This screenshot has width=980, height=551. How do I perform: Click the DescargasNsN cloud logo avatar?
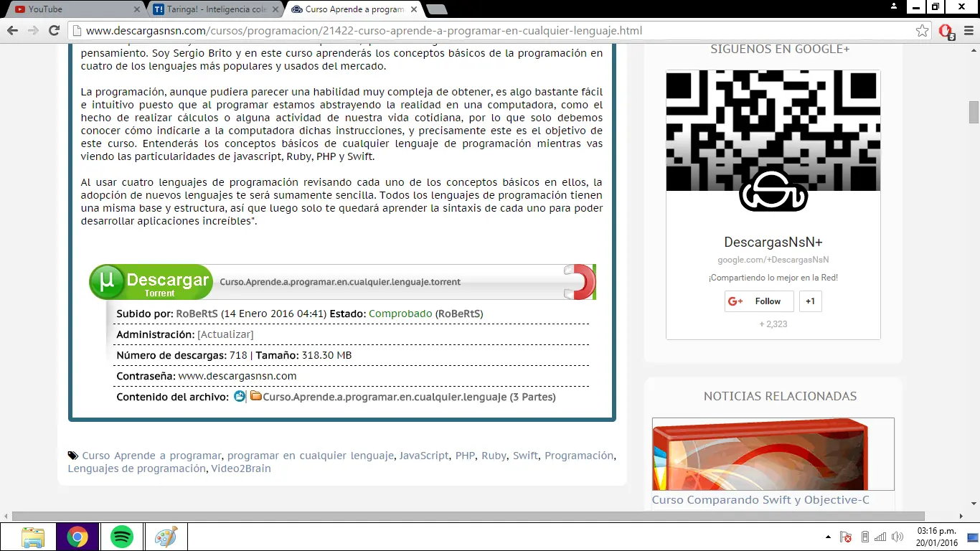pos(773,191)
